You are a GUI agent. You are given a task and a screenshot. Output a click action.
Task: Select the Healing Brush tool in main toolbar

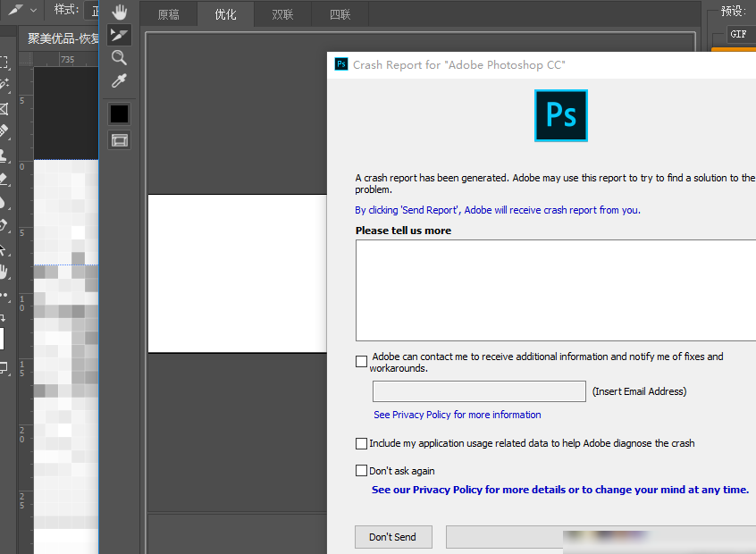(x=4, y=131)
